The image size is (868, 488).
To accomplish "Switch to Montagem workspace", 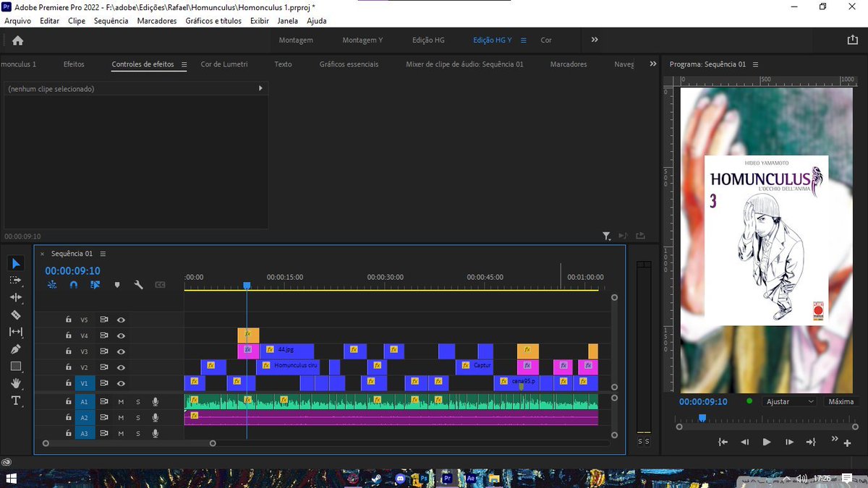I will [x=296, y=40].
